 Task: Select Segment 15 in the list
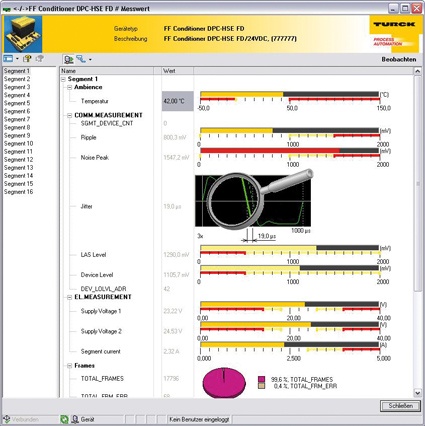(18, 184)
